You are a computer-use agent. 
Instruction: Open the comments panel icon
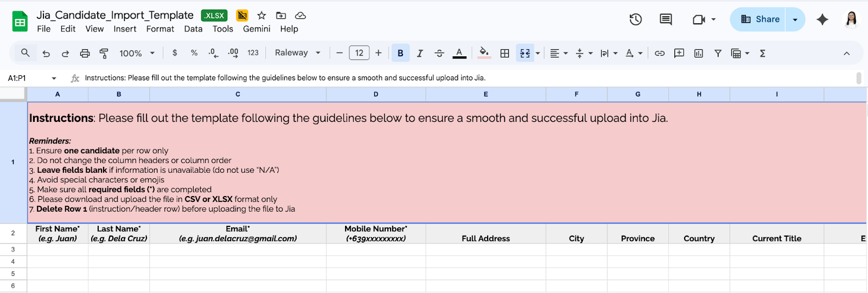(666, 19)
